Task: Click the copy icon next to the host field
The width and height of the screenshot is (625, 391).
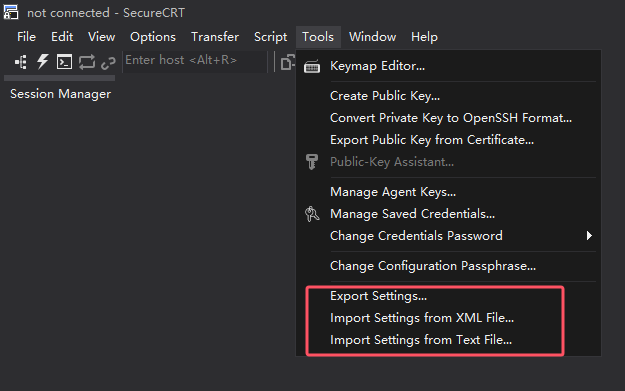Action: (x=287, y=63)
